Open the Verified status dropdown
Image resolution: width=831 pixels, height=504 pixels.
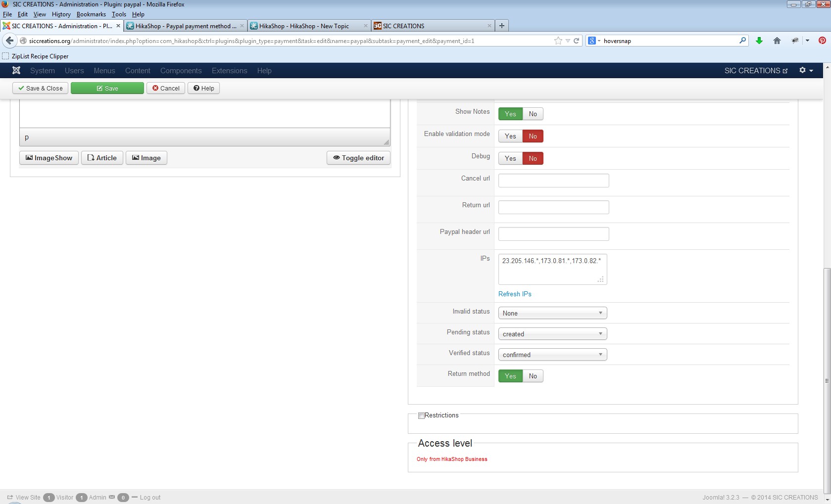point(552,355)
